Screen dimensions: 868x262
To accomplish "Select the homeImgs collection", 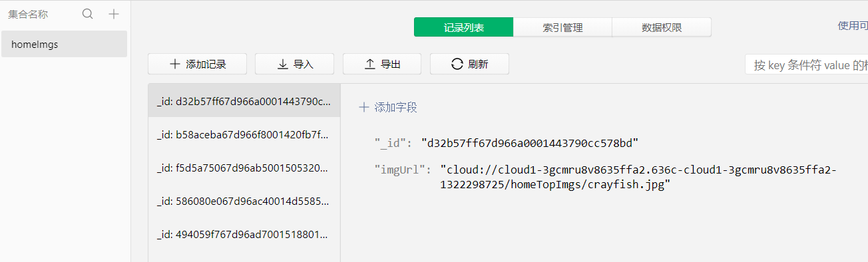I will coord(64,44).
